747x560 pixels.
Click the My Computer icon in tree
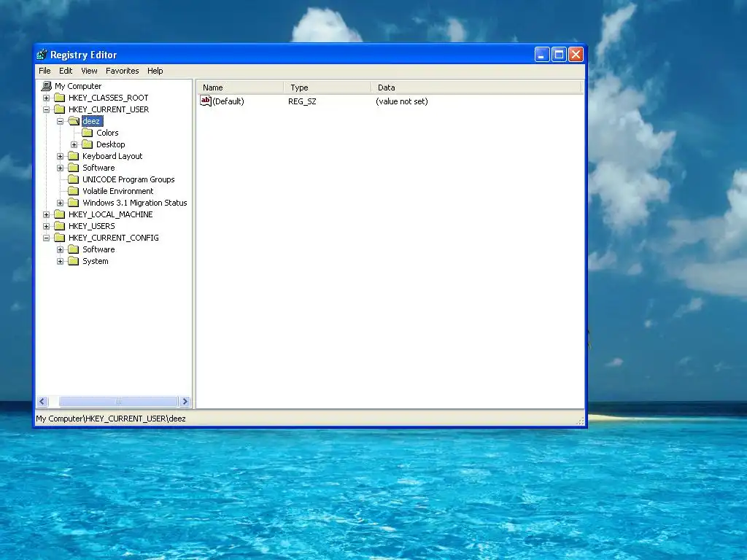(46, 86)
